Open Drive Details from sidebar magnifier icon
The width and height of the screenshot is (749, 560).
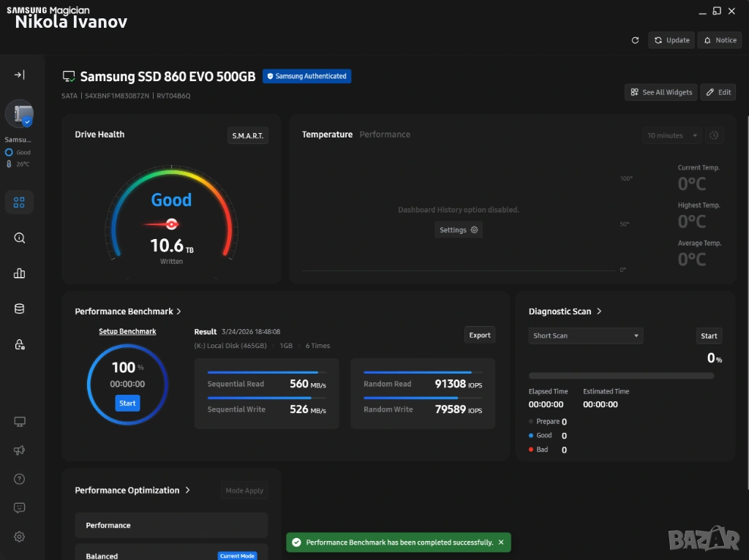point(20,238)
